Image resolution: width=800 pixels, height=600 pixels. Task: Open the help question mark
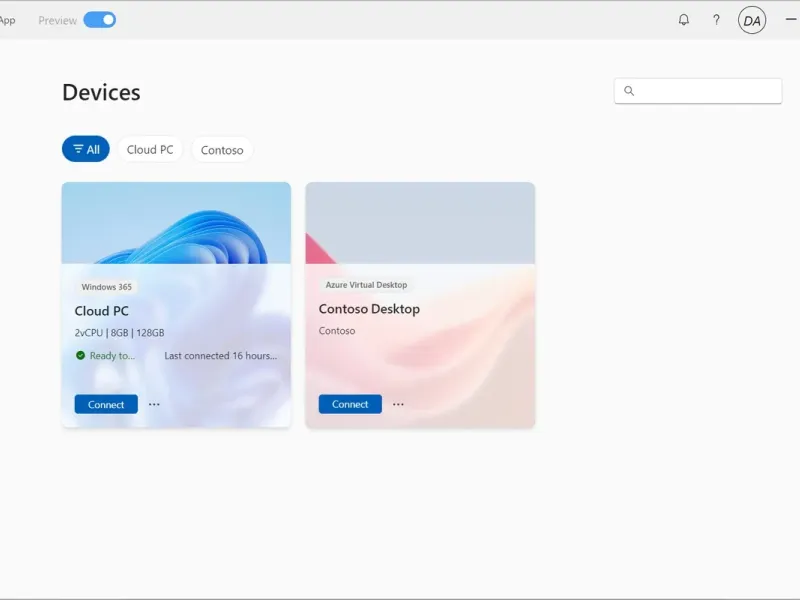point(716,20)
